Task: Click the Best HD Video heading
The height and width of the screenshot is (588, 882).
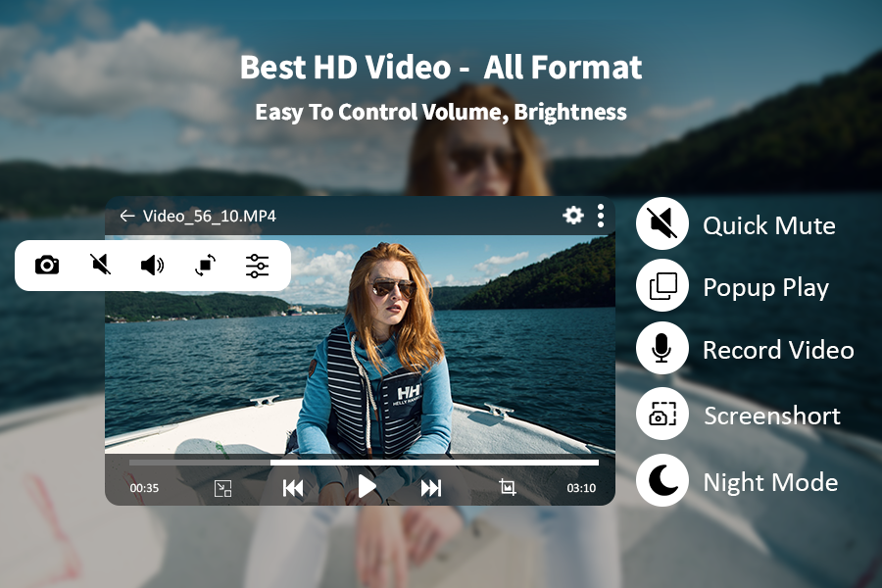Action: tap(441, 68)
